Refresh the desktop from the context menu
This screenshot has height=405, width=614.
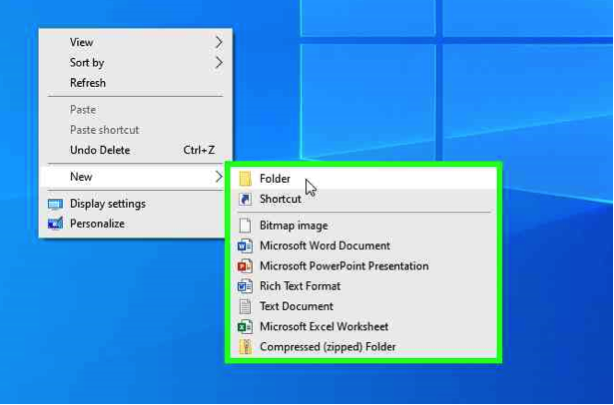(x=87, y=83)
